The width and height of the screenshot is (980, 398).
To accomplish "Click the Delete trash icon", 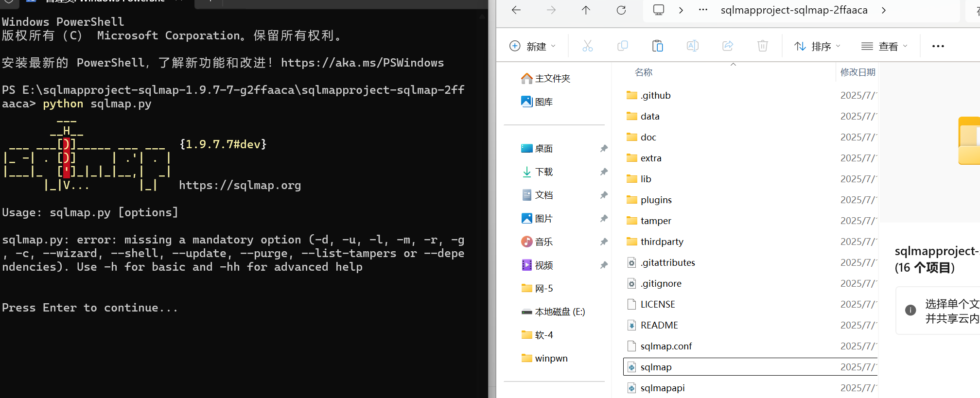I will [763, 46].
